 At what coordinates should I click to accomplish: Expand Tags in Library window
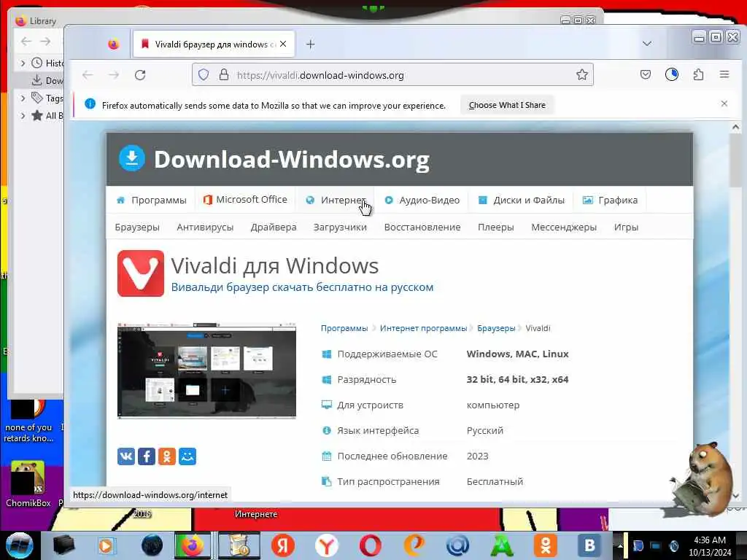(x=23, y=98)
